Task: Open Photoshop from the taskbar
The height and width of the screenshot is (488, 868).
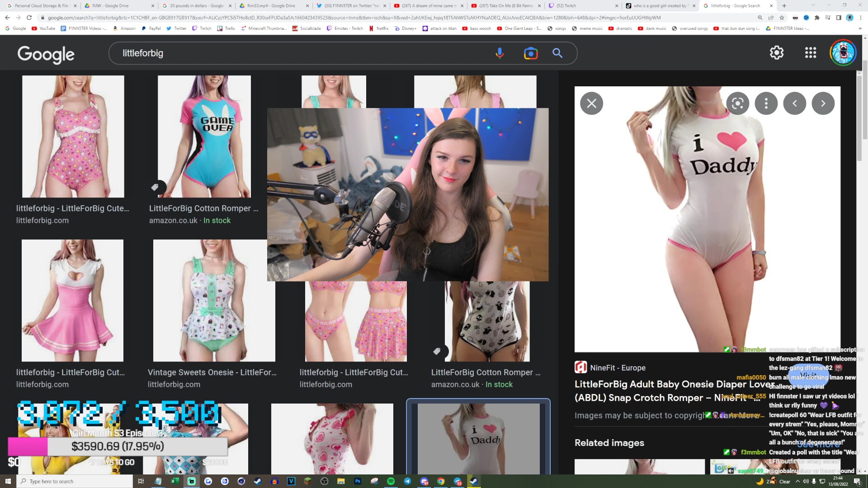Action: click(x=358, y=481)
